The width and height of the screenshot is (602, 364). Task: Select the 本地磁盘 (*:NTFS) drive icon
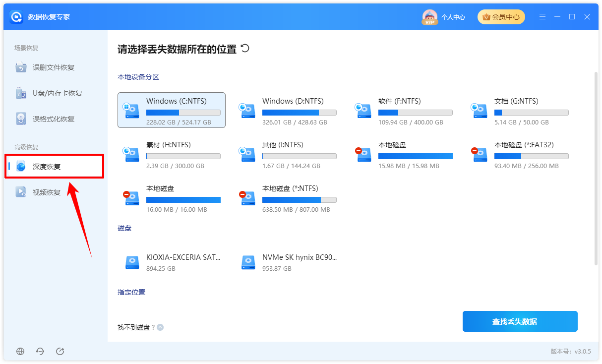[x=247, y=198]
